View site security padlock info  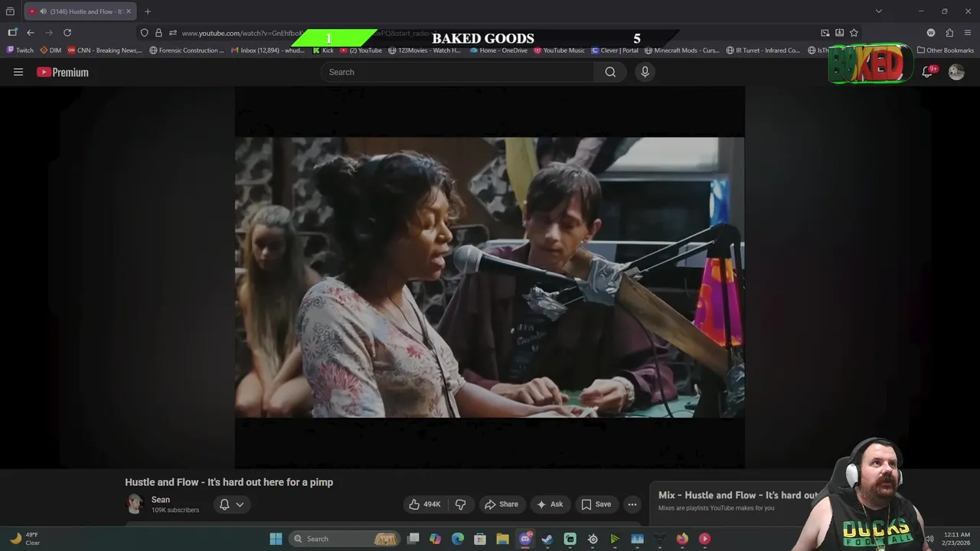(x=158, y=33)
